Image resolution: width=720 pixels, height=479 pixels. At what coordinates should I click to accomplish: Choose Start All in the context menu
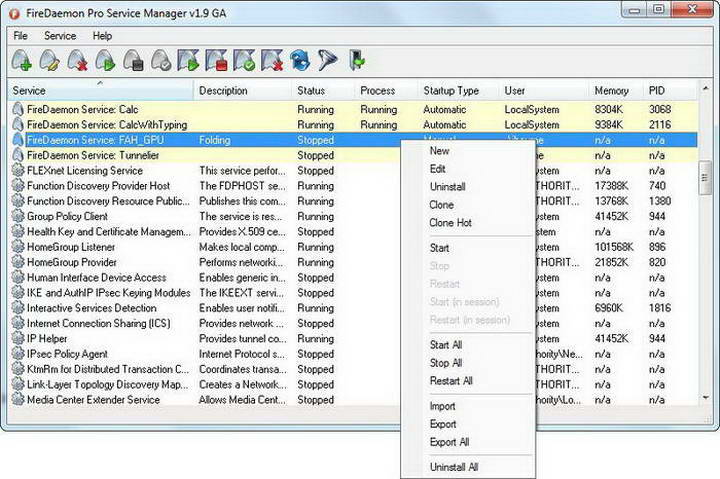click(468, 345)
